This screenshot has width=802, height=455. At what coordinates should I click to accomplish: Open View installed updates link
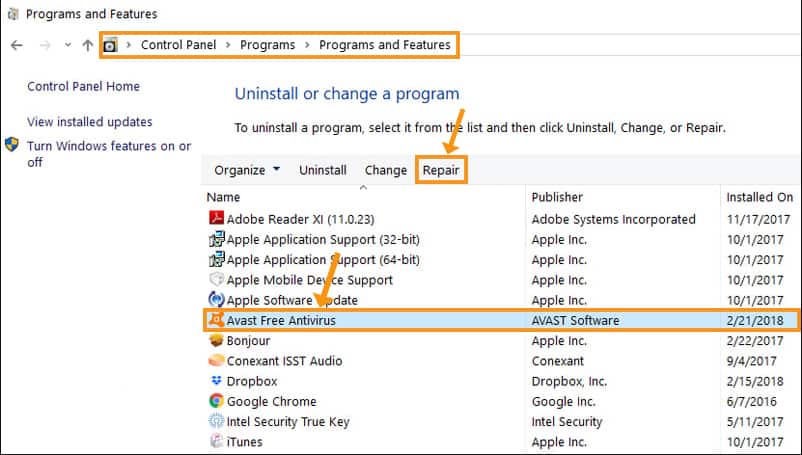click(x=90, y=122)
